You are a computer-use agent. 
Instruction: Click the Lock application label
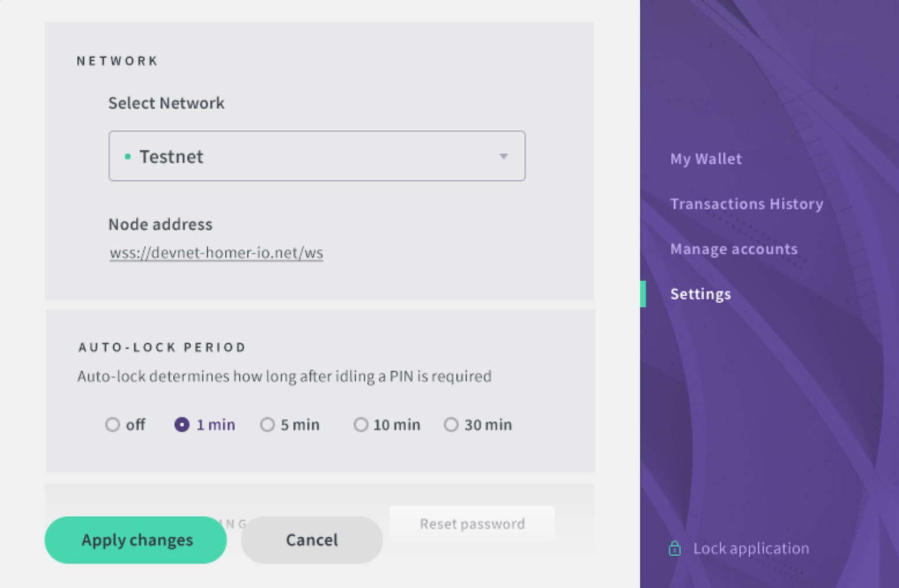click(751, 548)
